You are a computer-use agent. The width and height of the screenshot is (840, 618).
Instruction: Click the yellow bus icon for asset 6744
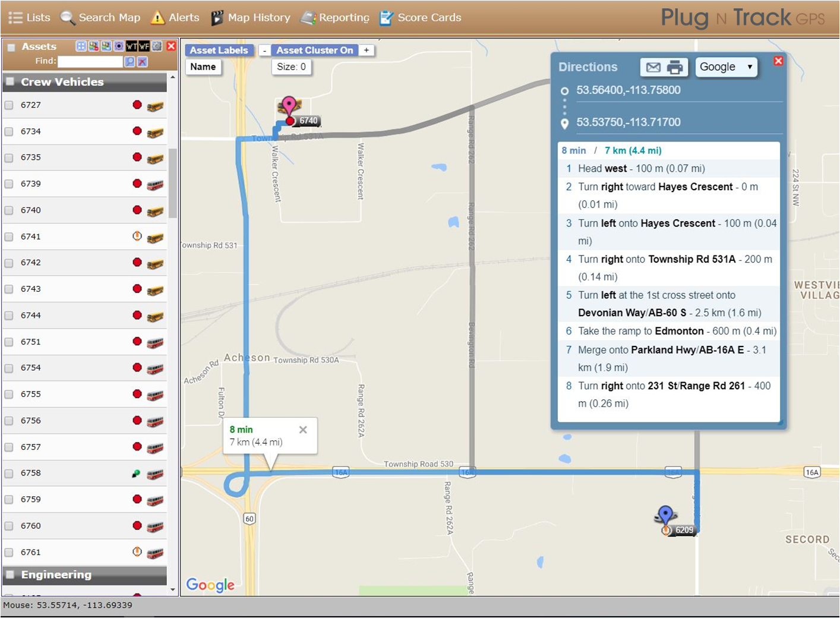click(155, 316)
